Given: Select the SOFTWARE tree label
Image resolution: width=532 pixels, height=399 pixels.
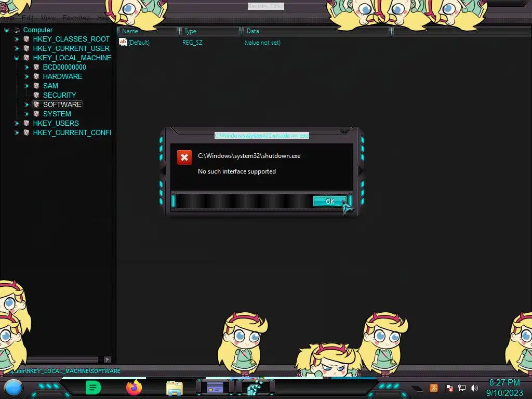Looking at the screenshot, I should point(62,104).
